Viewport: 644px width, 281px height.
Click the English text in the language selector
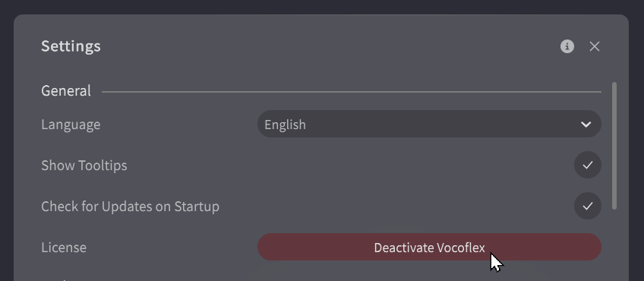[x=285, y=125]
